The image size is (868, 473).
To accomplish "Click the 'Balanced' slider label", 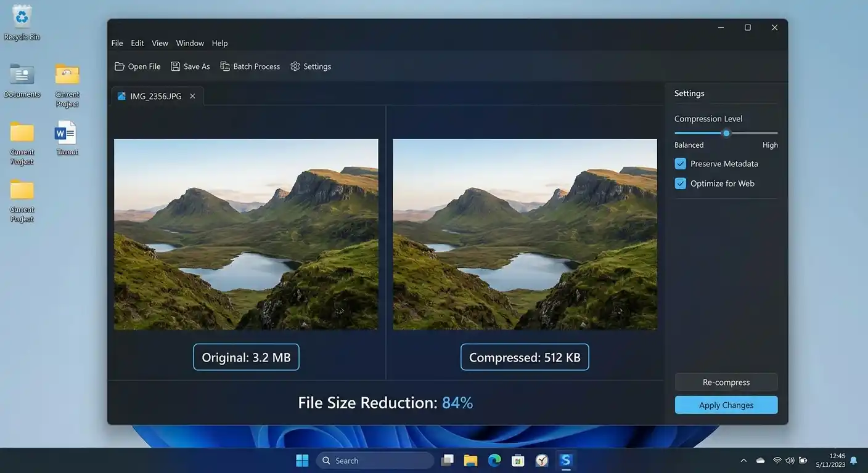I will click(x=689, y=145).
